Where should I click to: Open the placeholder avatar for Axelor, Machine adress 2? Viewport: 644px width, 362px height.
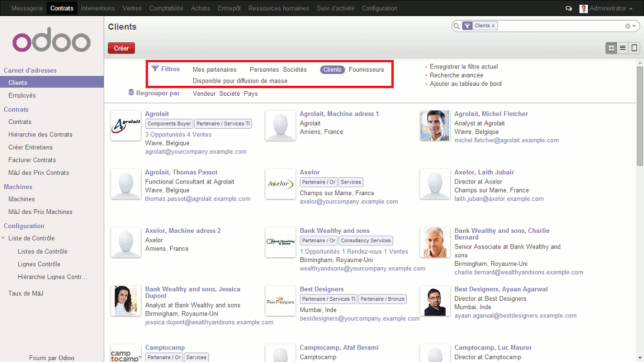[126, 242]
